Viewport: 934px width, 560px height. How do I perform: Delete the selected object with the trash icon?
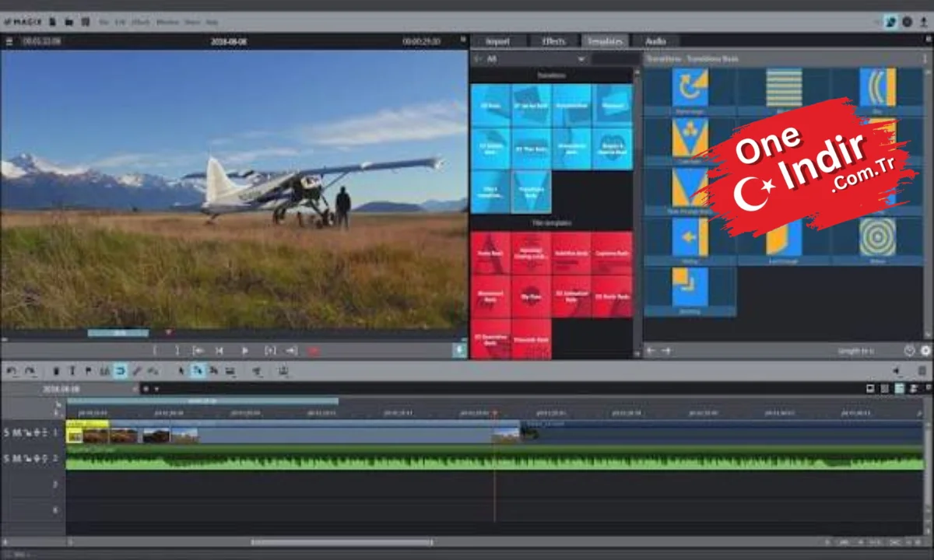coord(56,372)
